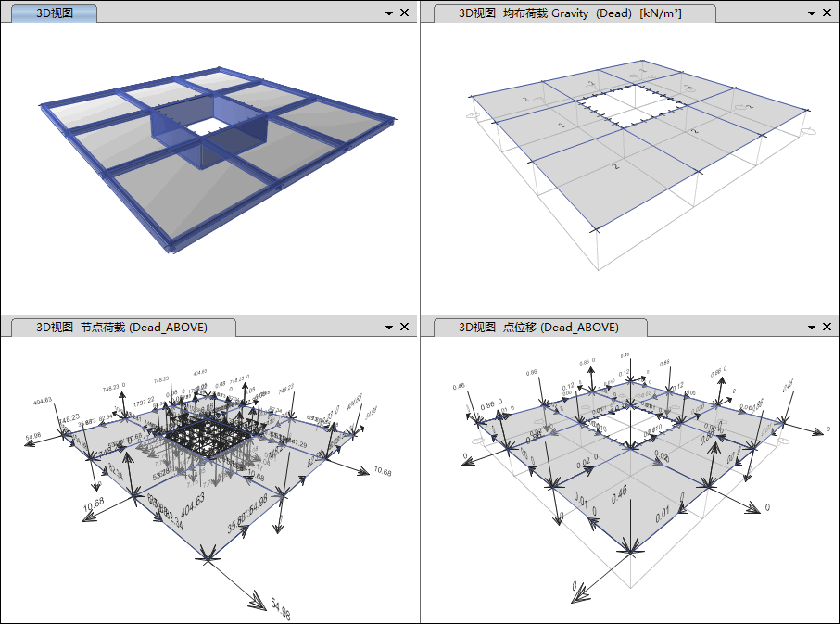This screenshot has height=624, width=840.
Task: Open the view list dropdown in 均布荷载 pane
Action: pos(811,13)
